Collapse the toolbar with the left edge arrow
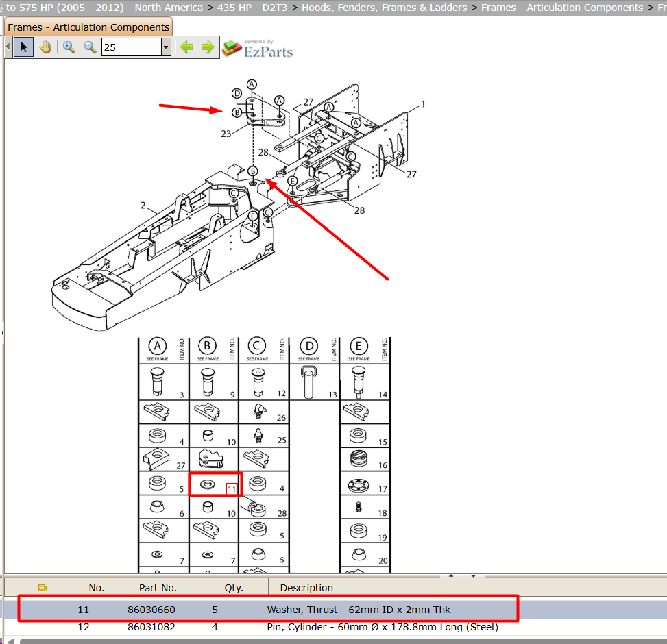667x644 pixels. [x=8, y=47]
